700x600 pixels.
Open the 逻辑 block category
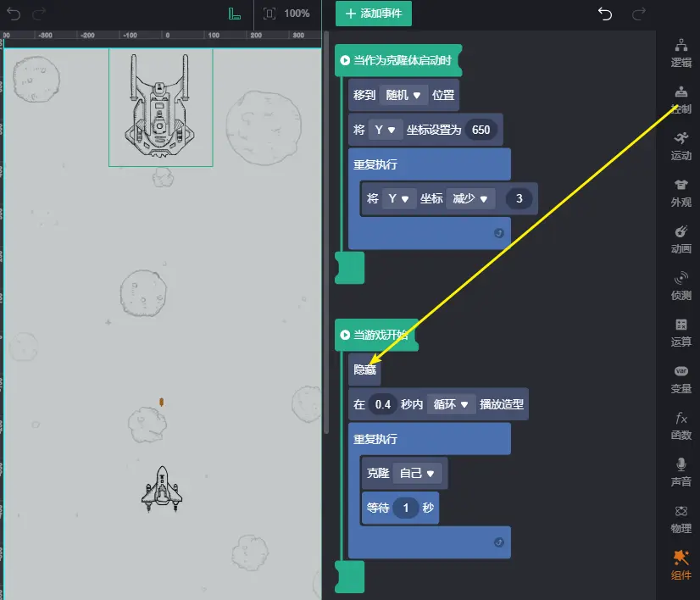tap(681, 53)
